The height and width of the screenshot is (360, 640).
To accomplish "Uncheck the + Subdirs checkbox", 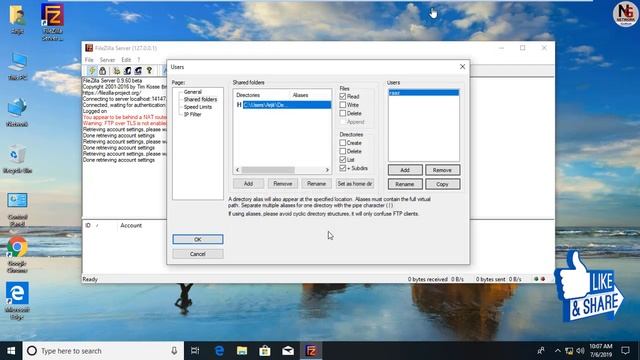I will (x=342, y=168).
